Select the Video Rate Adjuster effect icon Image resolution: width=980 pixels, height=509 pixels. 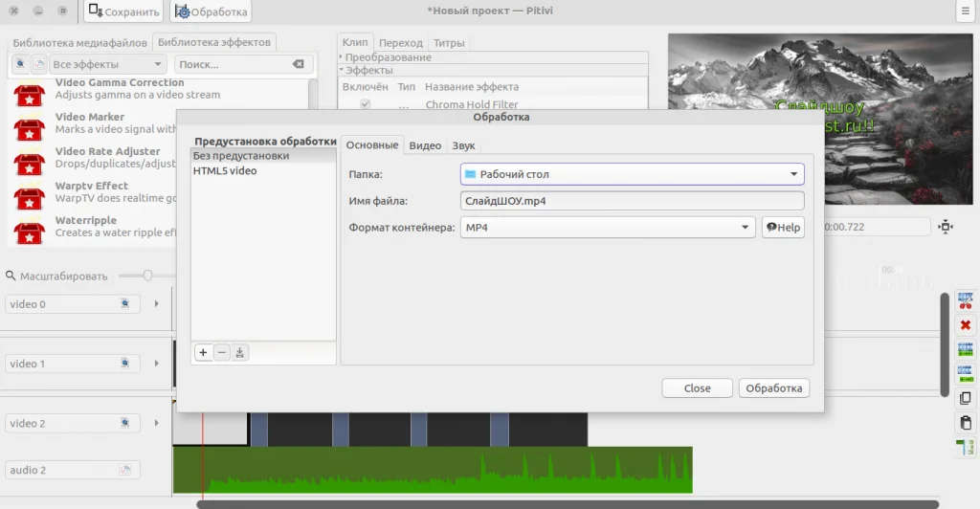point(30,164)
